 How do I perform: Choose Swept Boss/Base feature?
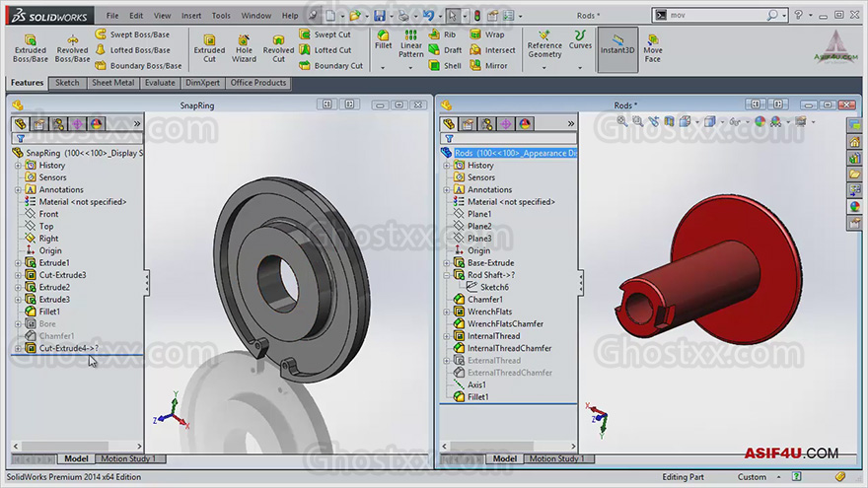(132, 35)
